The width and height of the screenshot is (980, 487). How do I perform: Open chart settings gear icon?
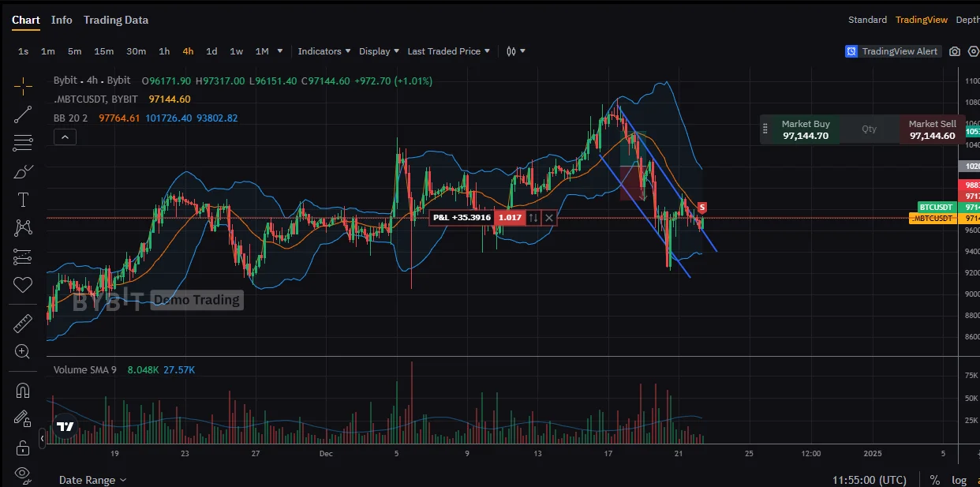(974, 51)
